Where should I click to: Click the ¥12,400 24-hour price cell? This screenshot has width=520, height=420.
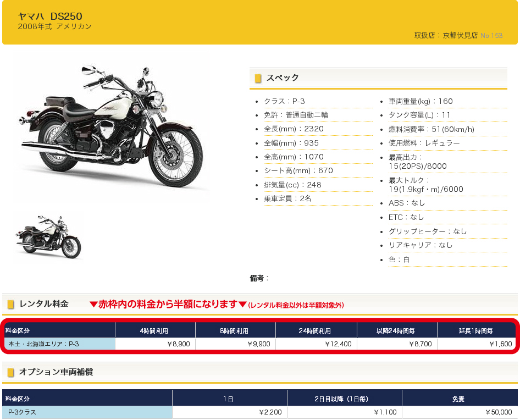pos(317,344)
